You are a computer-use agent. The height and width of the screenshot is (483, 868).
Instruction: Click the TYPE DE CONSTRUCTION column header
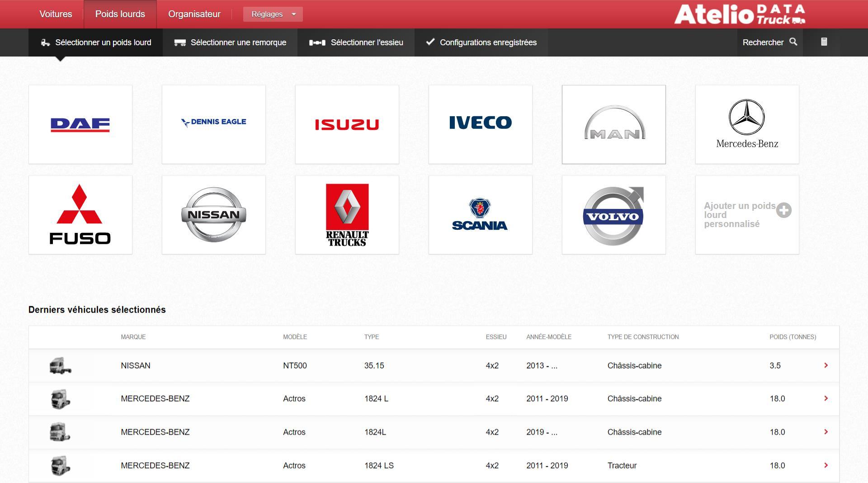(643, 337)
